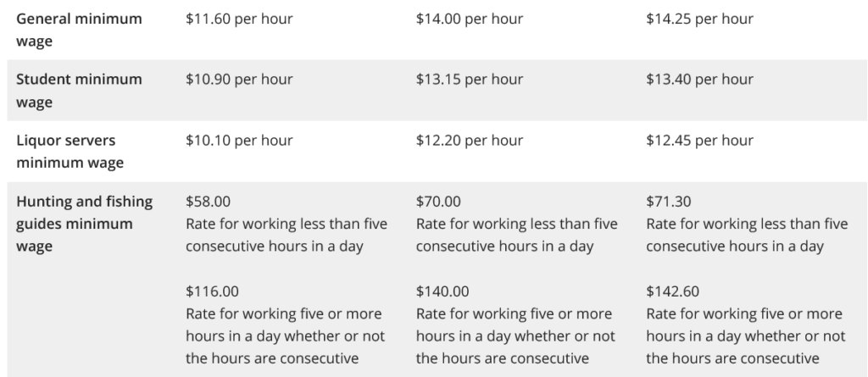Select the $10.90 per hour cell
This screenshot has width=868, height=377.
coord(239,79)
